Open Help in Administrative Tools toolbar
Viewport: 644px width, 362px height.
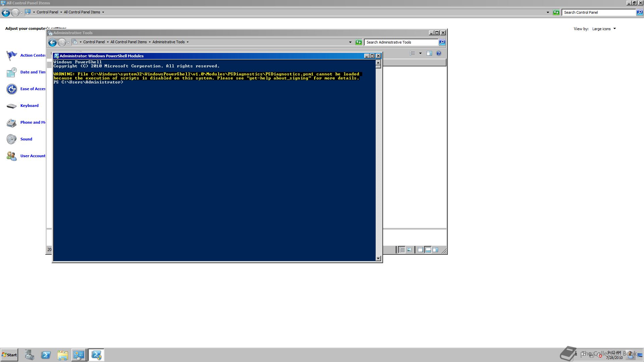click(x=438, y=53)
